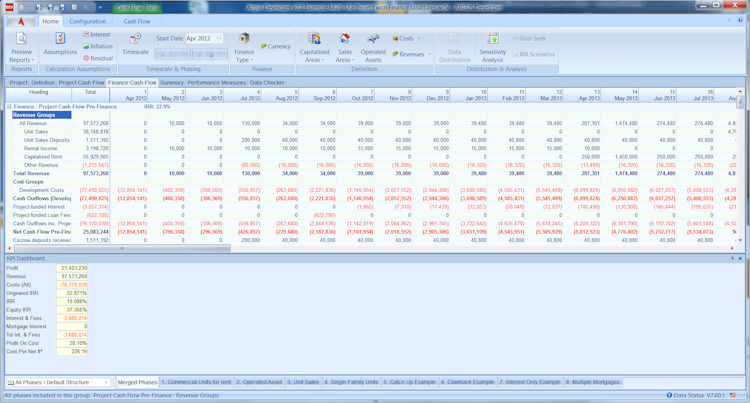The width and height of the screenshot is (750, 403).
Task: Minimize the ribbon with the small caret
Action: tap(729, 20)
